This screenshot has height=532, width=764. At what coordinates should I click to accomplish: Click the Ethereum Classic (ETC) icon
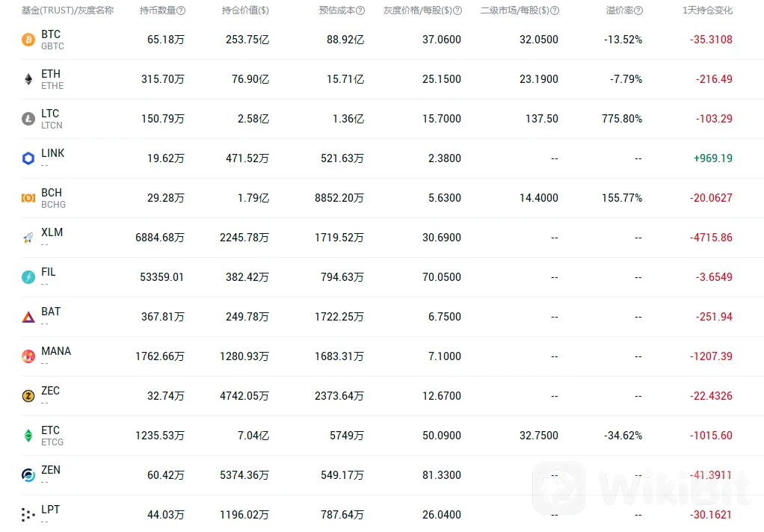pos(28,436)
